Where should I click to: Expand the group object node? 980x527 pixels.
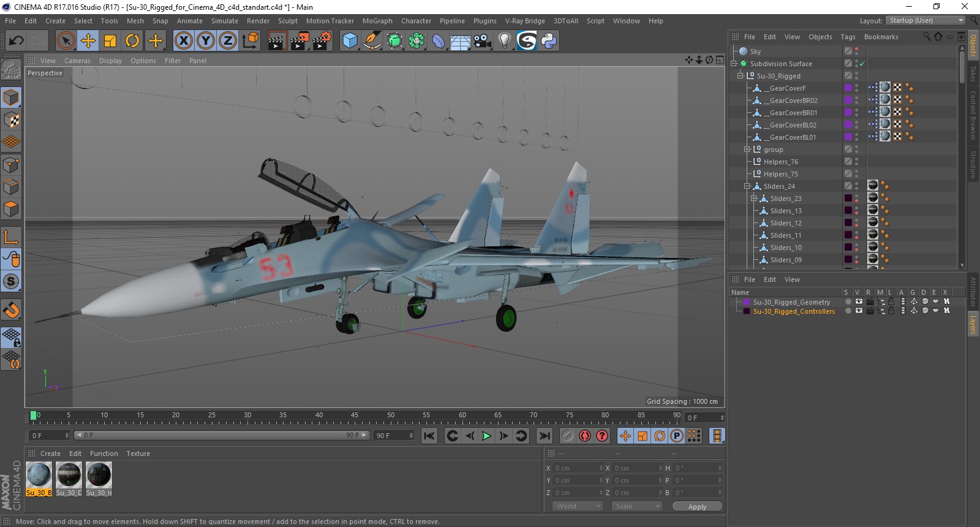[747, 150]
